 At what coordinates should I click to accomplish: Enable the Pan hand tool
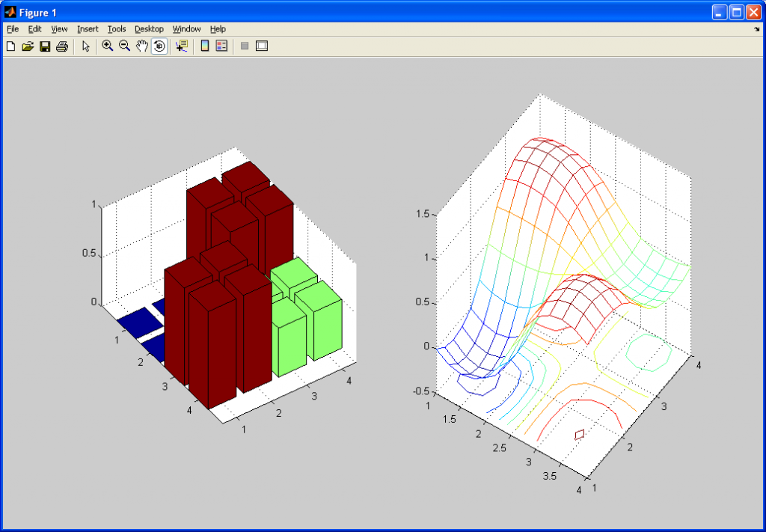tap(141, 46)
